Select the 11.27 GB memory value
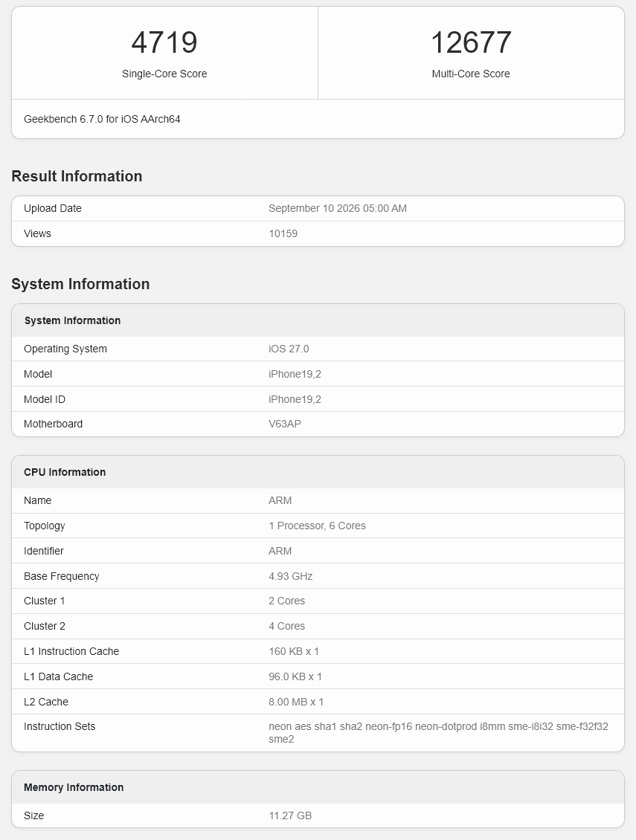 tap(290, 816)
